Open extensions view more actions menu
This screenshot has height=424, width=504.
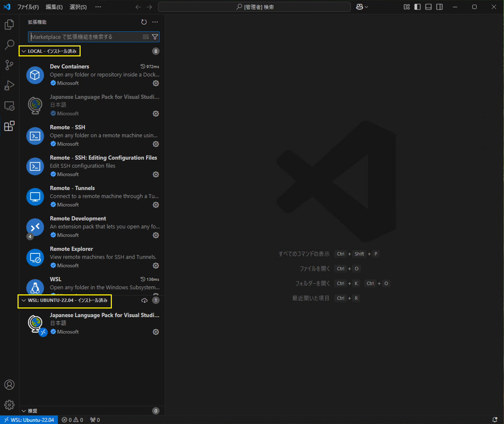(155, 22)
